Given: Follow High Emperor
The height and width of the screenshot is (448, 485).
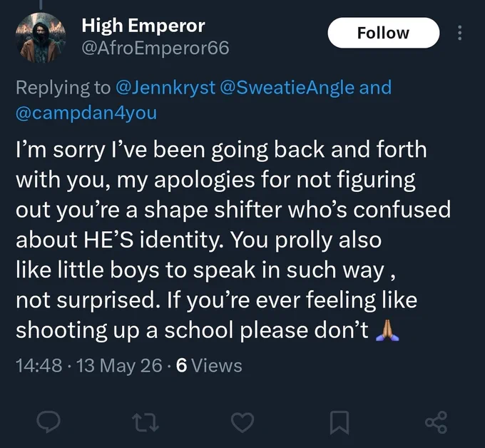Looking at the screenshot, I should pos(384,33).
